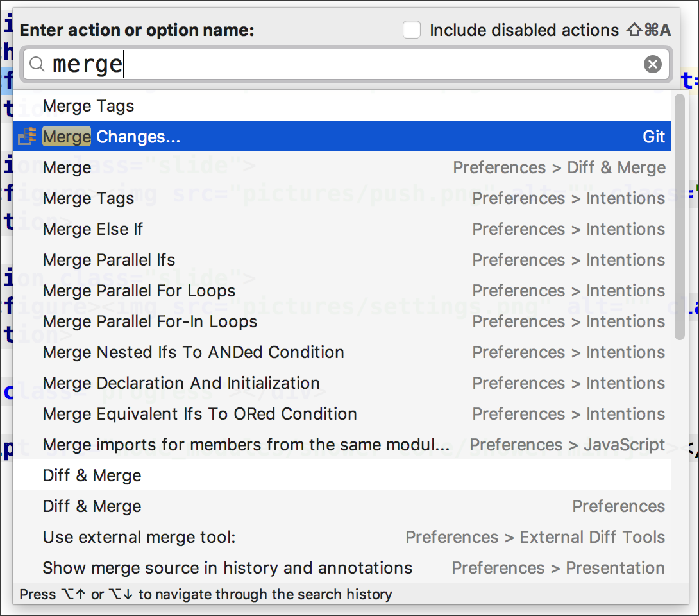
Task: Click the results list vertical scrollbar
Action: tap(679, 217)
